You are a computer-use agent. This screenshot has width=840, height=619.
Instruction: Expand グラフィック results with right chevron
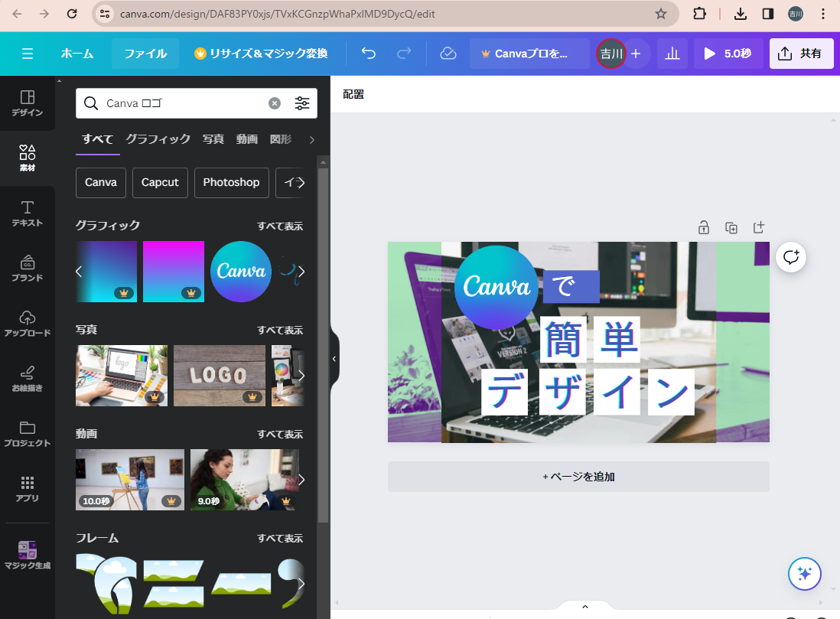[x=301, y=272]
